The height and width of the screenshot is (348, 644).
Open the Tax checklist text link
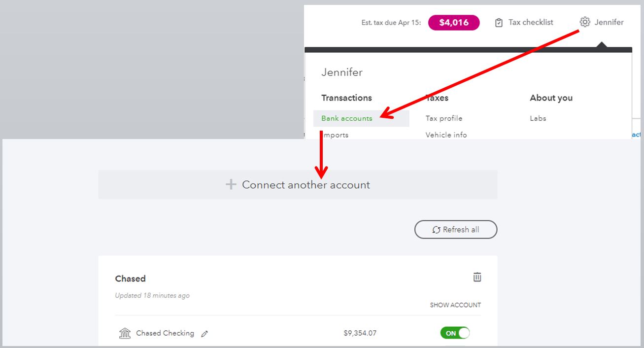(531, 22)
